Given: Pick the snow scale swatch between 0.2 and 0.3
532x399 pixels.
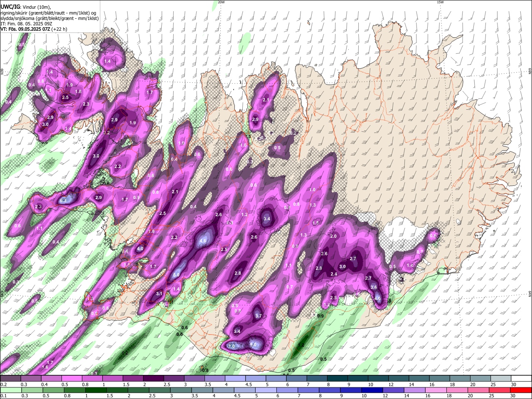Looking at the screenshot, I should point(10,379).
